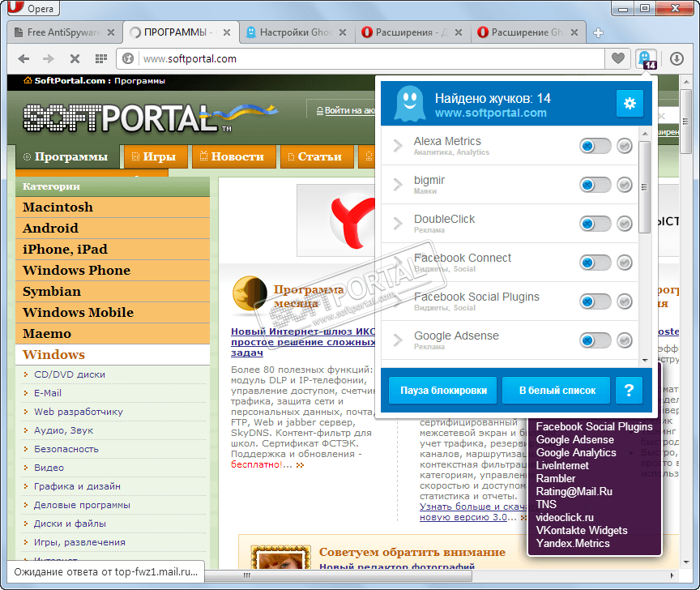700x590 pixels.
Task: Open the Графика и дизайн category
Action: coord(77,486)
